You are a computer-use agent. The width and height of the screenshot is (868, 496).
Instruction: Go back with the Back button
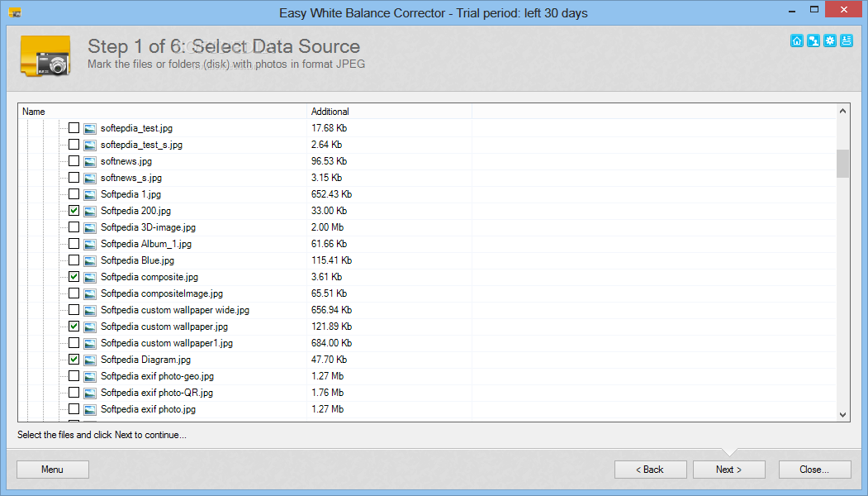651,470
